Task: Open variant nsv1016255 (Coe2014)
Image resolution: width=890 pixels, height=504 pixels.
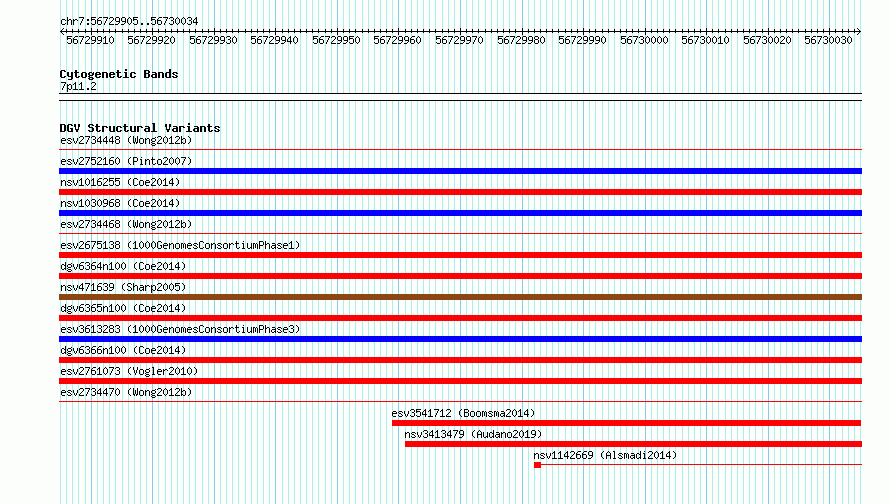Action: [x=120, y=182]
